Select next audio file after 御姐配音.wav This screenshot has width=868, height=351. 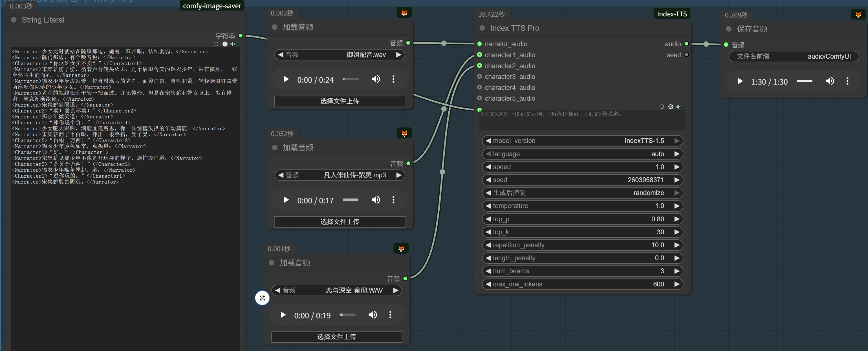[399, 55]
